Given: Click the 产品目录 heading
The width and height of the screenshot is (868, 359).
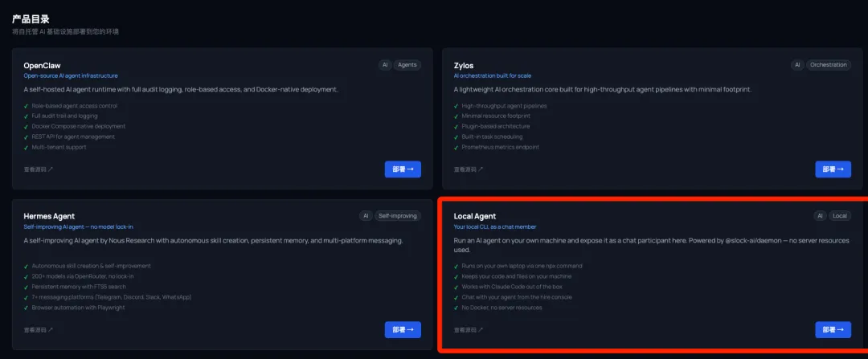Looking at the screenshot, I should coord(31,19).
